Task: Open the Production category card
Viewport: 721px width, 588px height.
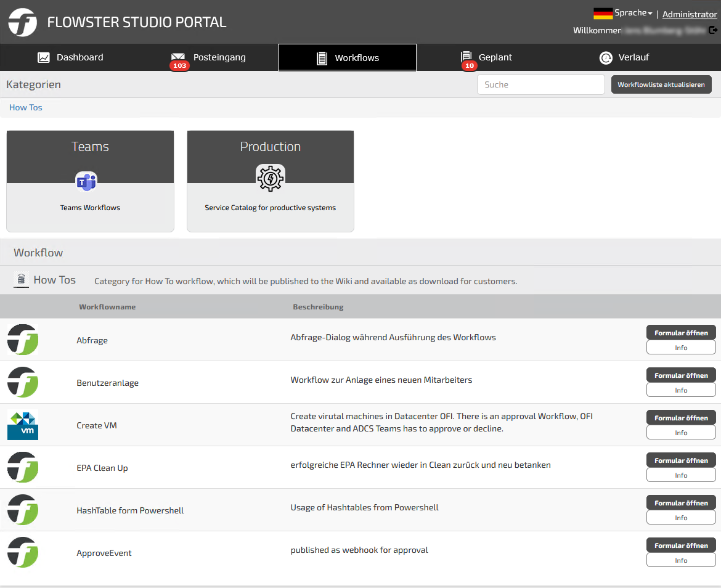Action: pyautogui.click(x=271, y=181)
